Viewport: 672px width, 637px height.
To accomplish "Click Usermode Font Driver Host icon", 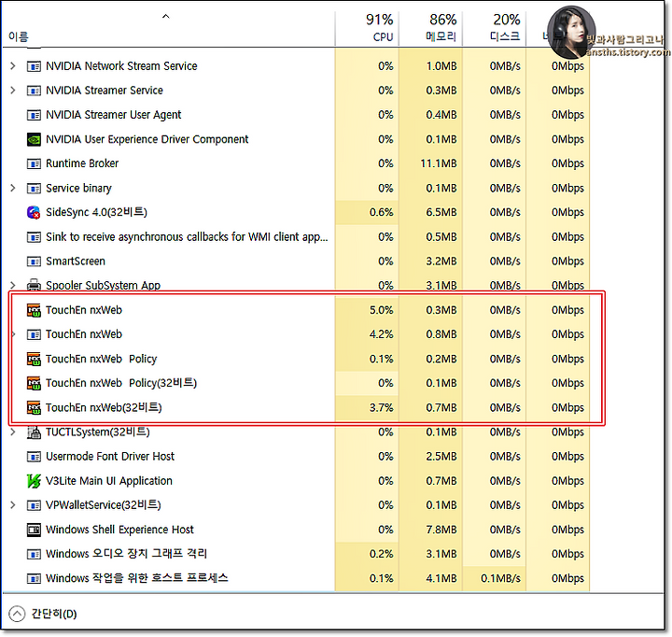I will tap(34, 457).
